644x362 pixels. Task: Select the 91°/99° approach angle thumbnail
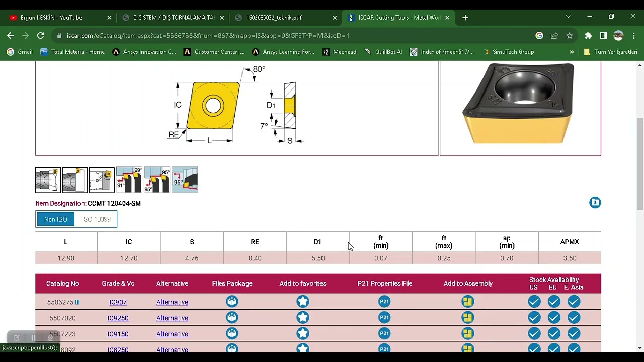click(x=129, y=180)
